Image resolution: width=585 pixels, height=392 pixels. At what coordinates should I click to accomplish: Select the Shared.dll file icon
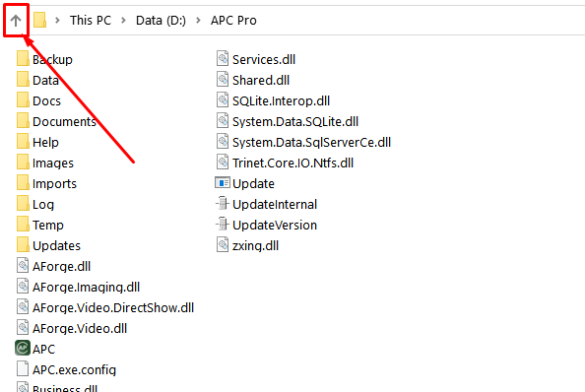[x=223, y=80]
